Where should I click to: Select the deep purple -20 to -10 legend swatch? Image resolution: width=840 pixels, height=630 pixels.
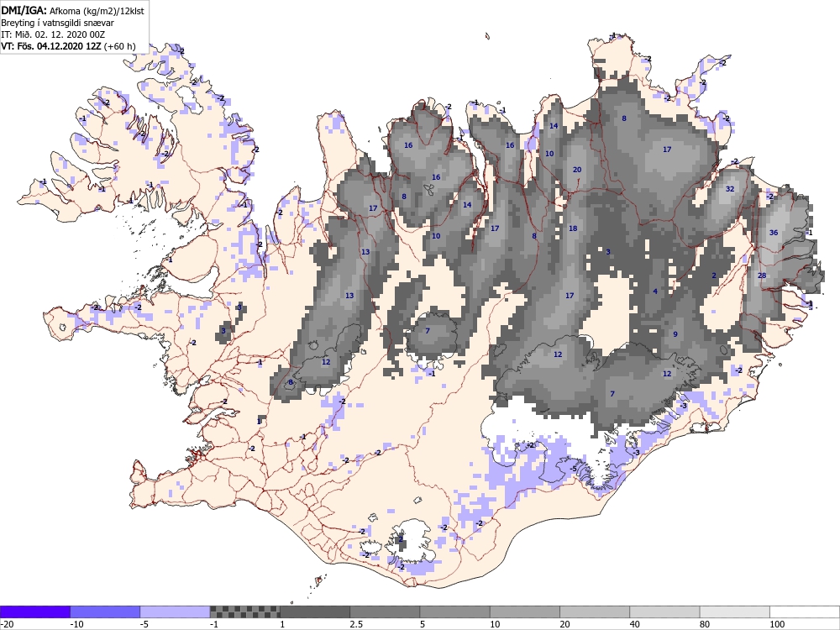pyautogui.click(x=35, y=612)
